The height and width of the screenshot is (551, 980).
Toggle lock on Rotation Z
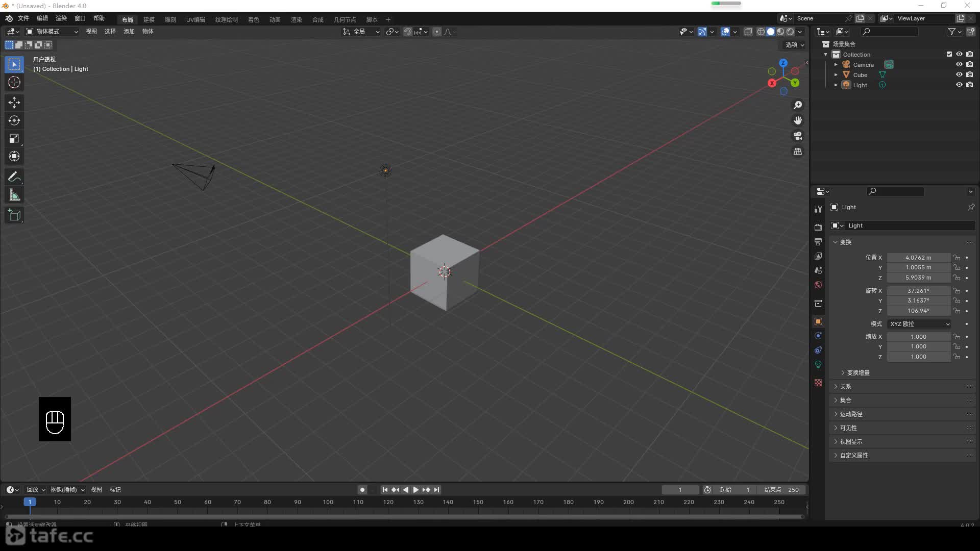[957, 311]
